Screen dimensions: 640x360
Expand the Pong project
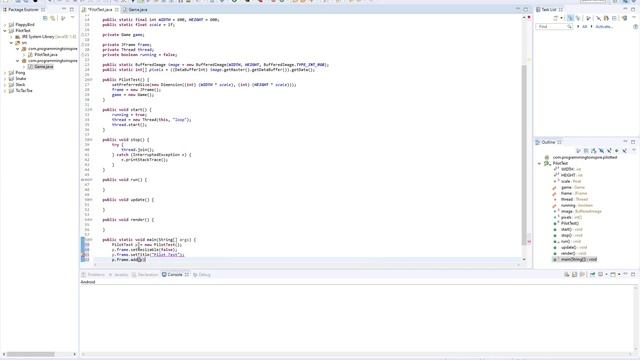tap(5, 73)
